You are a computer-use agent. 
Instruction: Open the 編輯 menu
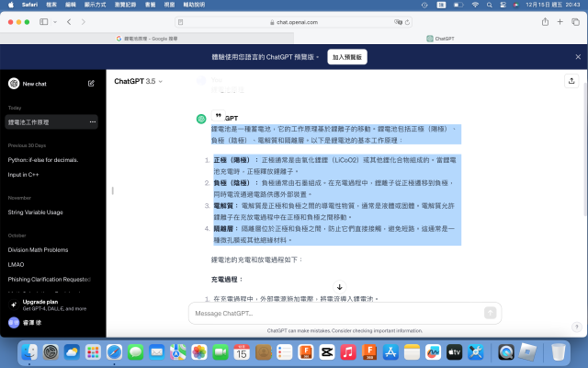71,5
